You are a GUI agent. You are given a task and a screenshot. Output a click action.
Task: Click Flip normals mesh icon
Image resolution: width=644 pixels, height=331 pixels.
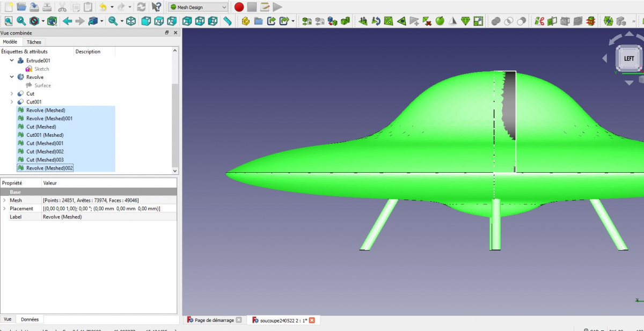coord(376,21)
